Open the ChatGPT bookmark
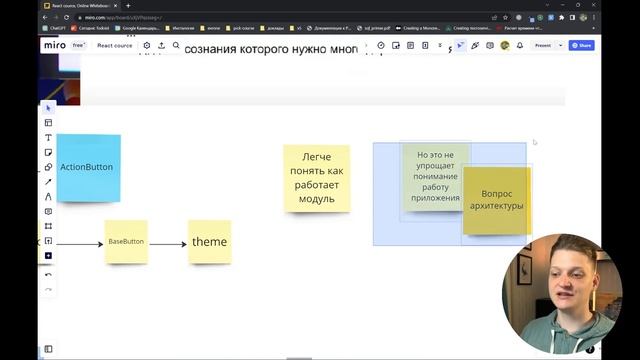Screen dimensions: 640x360 (54, 28)
